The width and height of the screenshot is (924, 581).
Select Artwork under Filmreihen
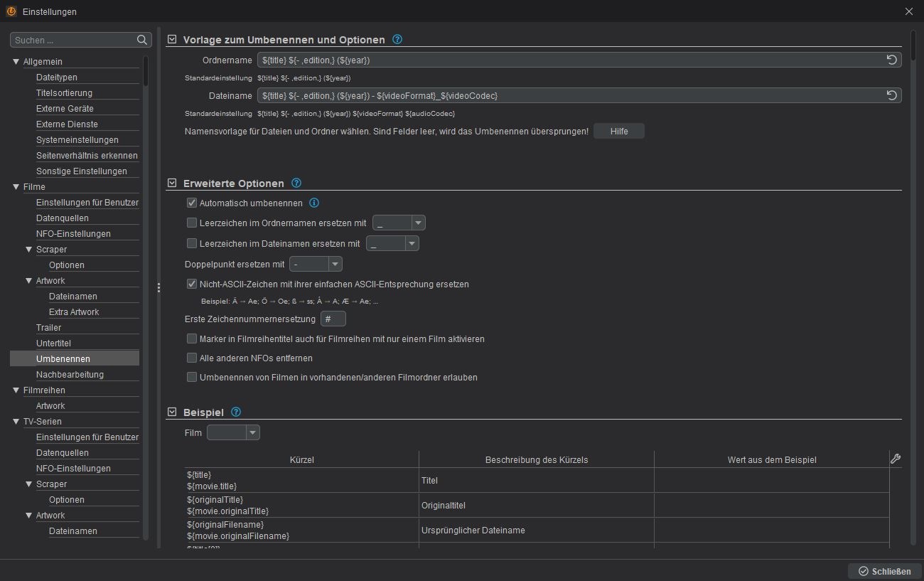pos(50,405)
